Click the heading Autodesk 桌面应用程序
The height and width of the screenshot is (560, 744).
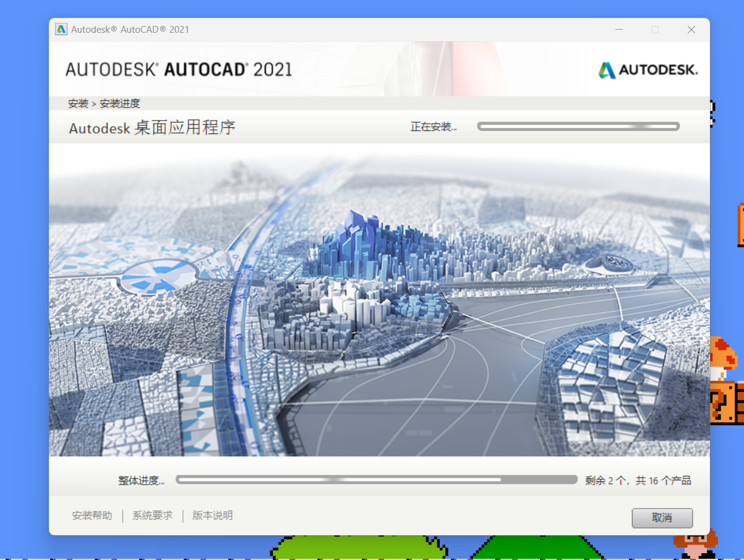(x=152, y=128)
